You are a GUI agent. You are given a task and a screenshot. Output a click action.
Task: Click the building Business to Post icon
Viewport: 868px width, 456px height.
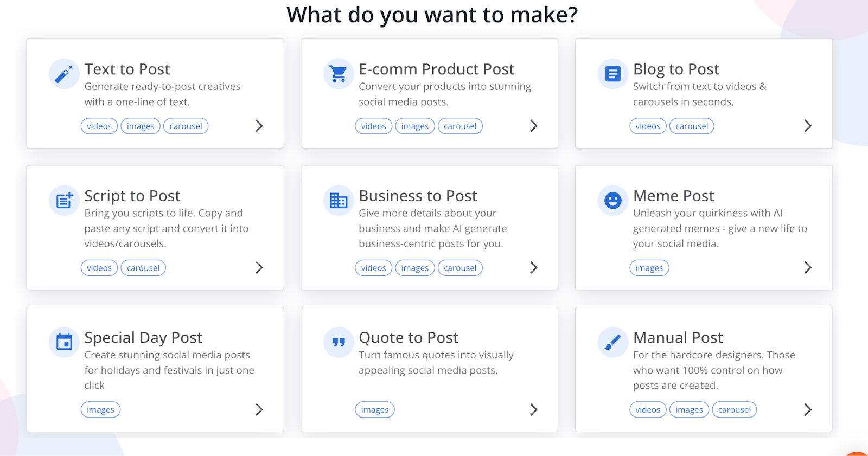(x=339, y=201)
